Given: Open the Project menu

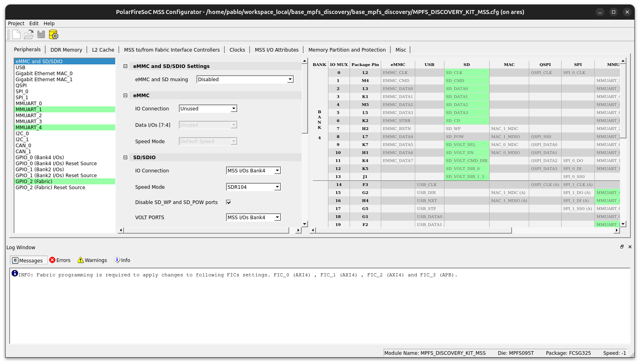Looking at the screenshot, I should coord(16,23).
